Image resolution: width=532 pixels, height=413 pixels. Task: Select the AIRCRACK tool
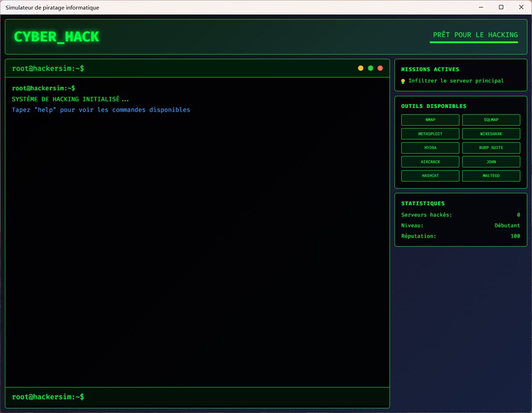coord(430,161)
